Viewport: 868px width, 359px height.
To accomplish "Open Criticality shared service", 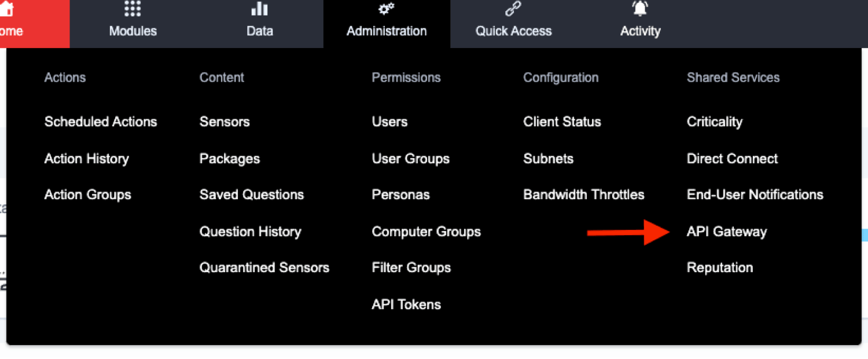I will [715, 122].
